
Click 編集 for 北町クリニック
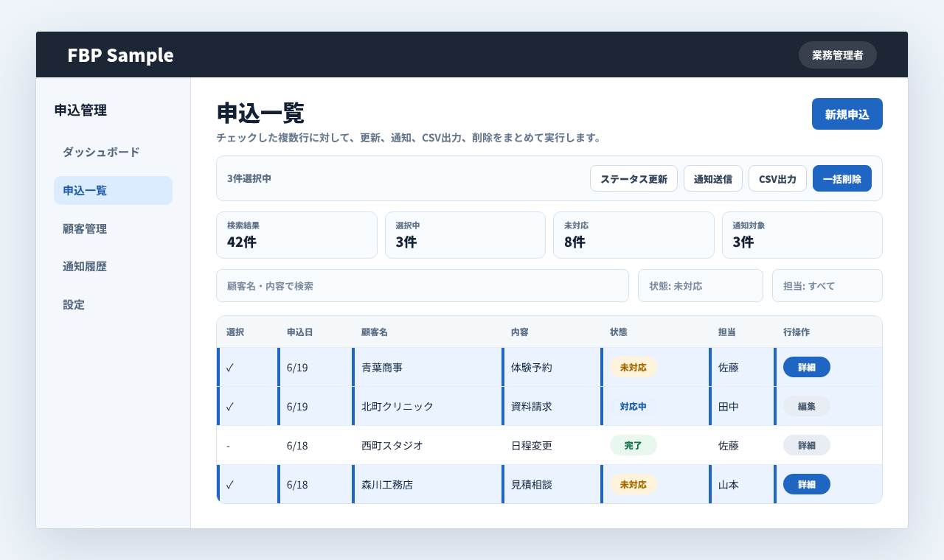(807, 406)
